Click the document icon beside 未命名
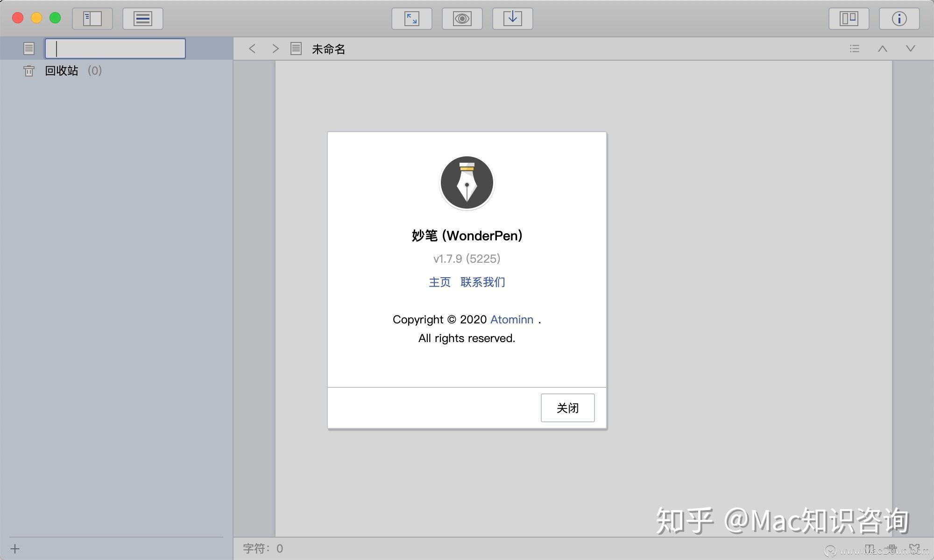This screenshot has width=934, height=560. 296,49
